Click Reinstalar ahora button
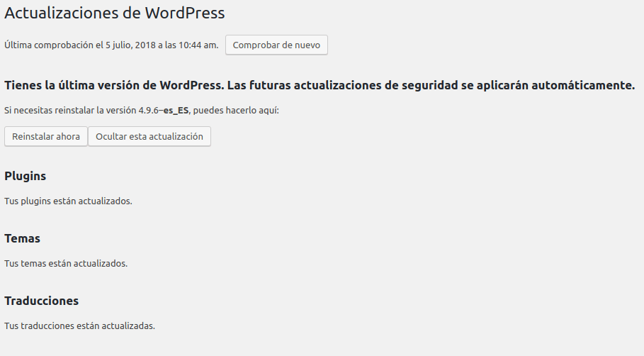644x356 pixels. [46, 136]
